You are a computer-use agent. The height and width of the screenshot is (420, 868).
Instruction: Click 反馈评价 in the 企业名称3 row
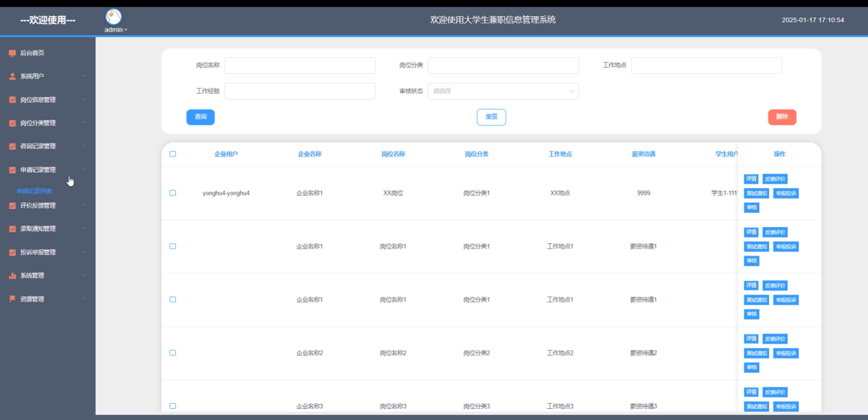pos(775,392)
